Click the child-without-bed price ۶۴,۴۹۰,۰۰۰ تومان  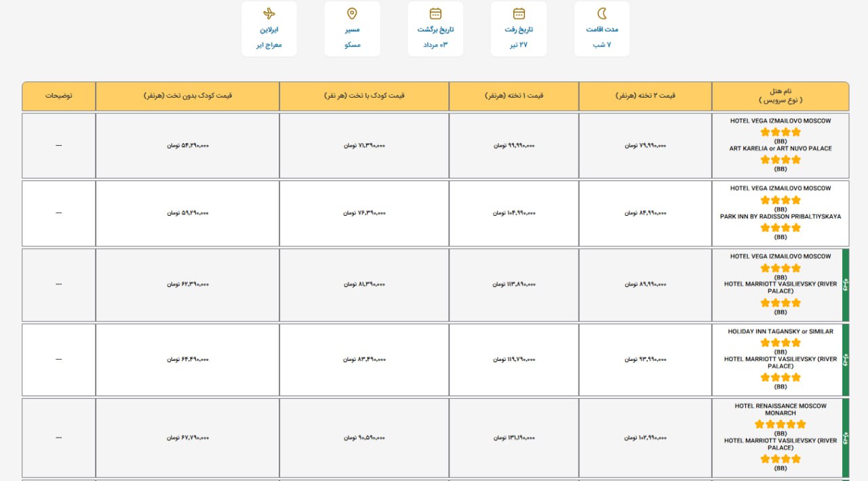(x=188, y=360)
